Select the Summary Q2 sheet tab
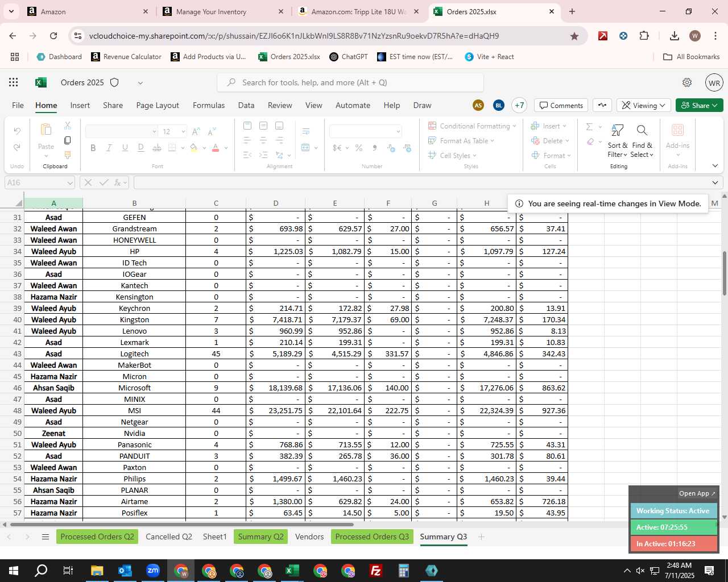This screenshot has width=728, height=582. tap(260, 537)
